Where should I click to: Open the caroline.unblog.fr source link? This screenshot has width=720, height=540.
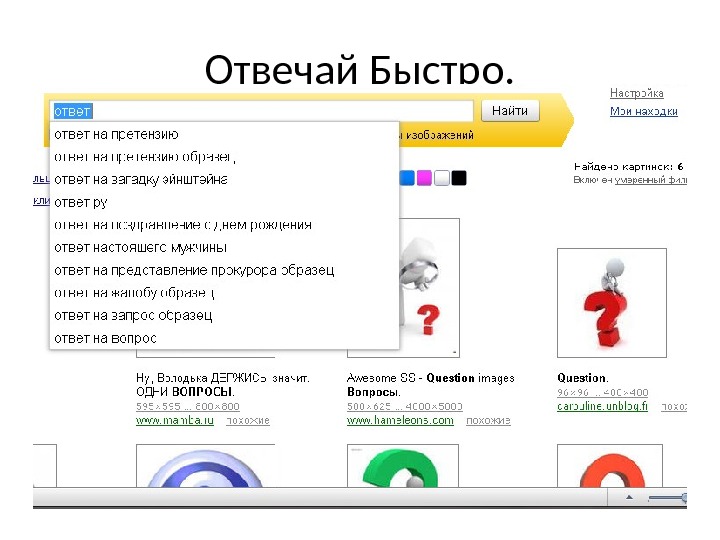click(x=602, y=406)
